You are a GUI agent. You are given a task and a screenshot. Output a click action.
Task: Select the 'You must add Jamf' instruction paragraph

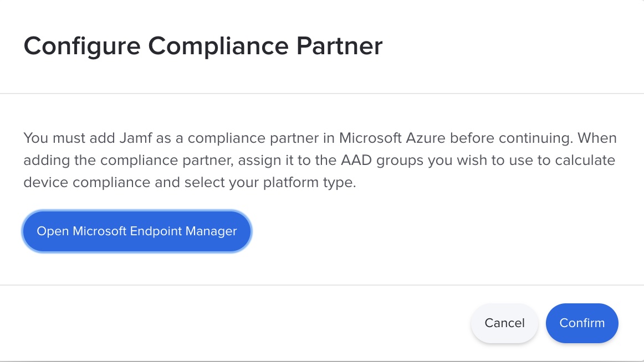pyautogui.click(x=320, y=160)
